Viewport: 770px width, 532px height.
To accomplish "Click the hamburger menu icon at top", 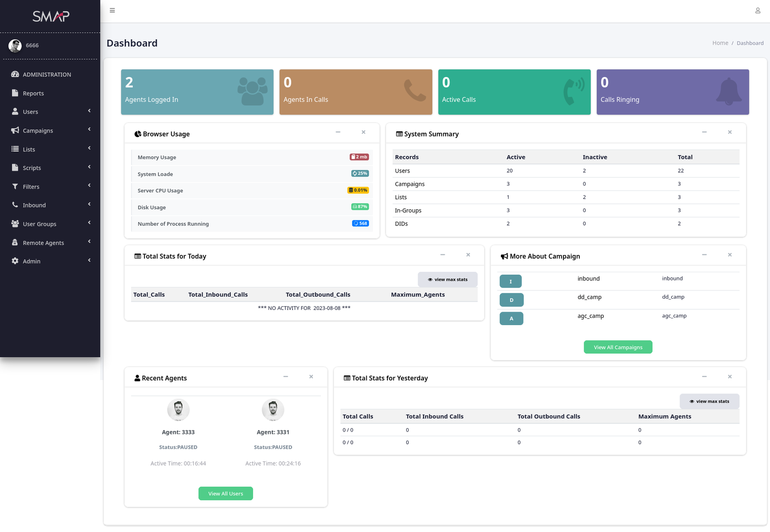I will [112, 10].
